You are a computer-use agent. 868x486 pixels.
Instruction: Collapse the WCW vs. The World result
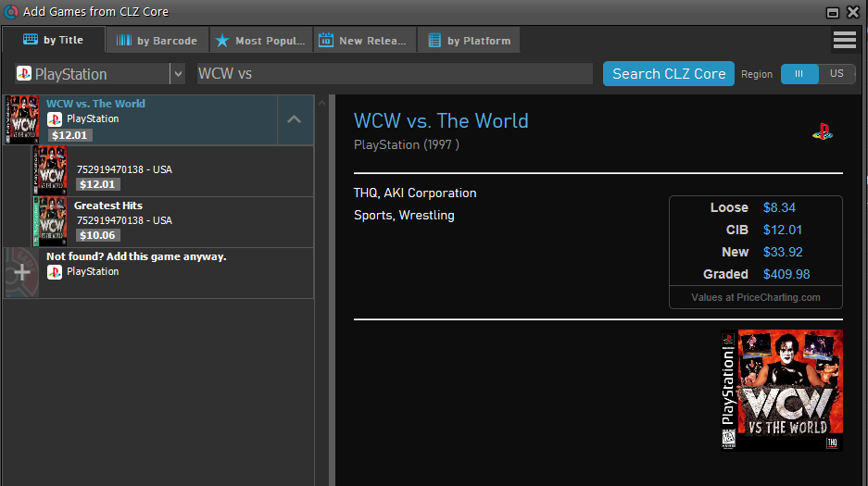coord(294,119)
